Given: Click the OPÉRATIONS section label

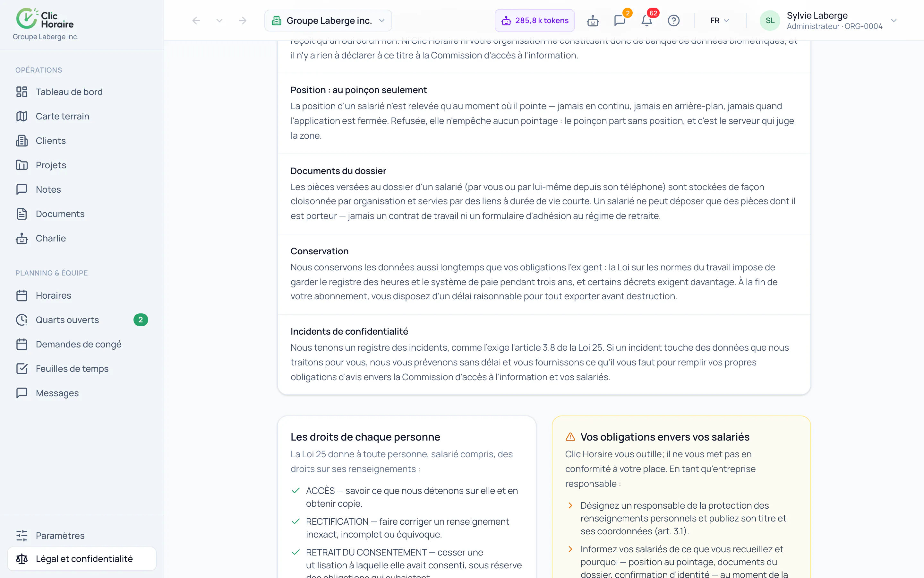Looking at the screenshot, I should point(38,70).
